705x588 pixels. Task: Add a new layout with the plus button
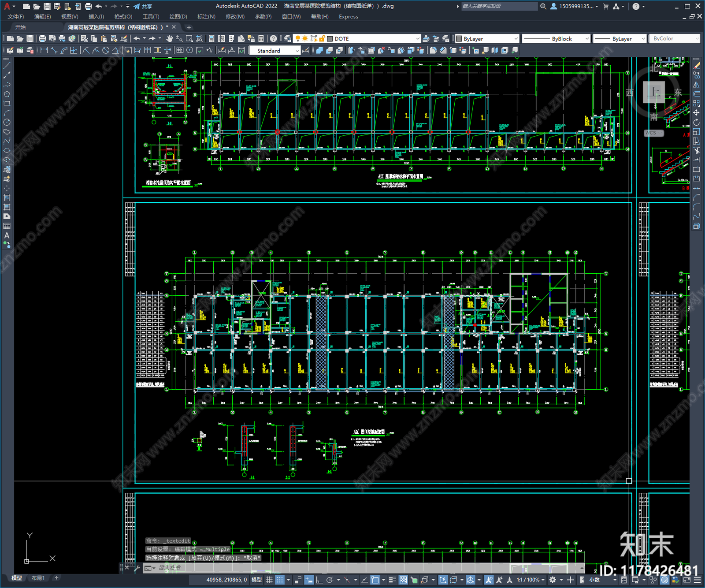click(x=56, y=578)
